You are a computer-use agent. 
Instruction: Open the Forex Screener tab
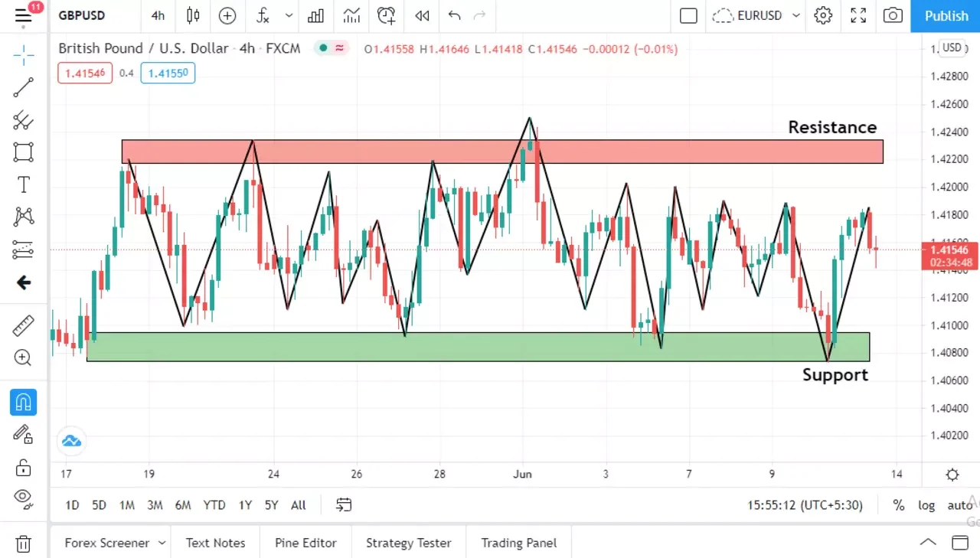[x=107, y=543]
